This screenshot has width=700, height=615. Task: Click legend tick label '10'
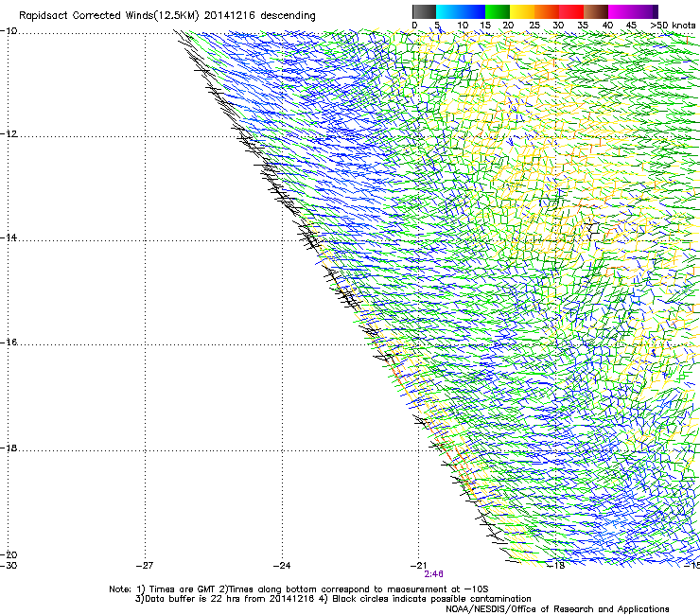click(x=463, y=25)
